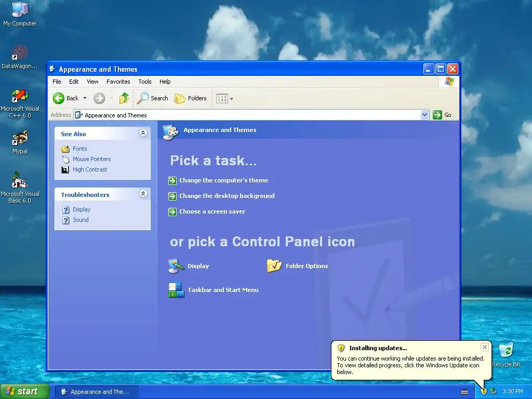Viewport: 532px width, 399px height.
Task: Go Back using the green arrow button
Action: [x=58, y=98]
